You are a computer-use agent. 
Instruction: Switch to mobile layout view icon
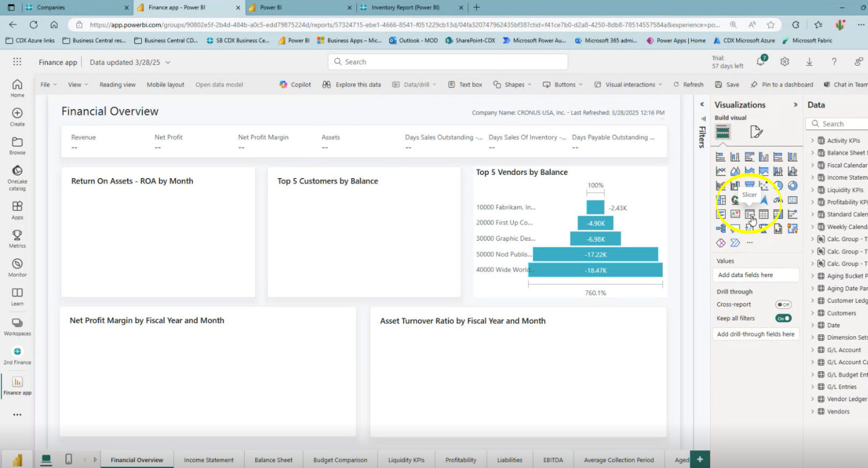click(x=69, y=459)
